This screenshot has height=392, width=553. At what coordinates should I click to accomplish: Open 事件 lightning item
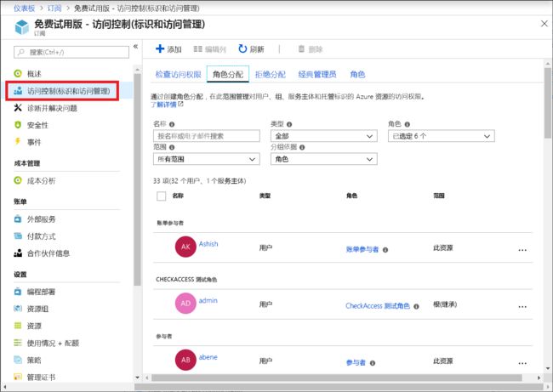pyautogui.click(x=28, y=142)
